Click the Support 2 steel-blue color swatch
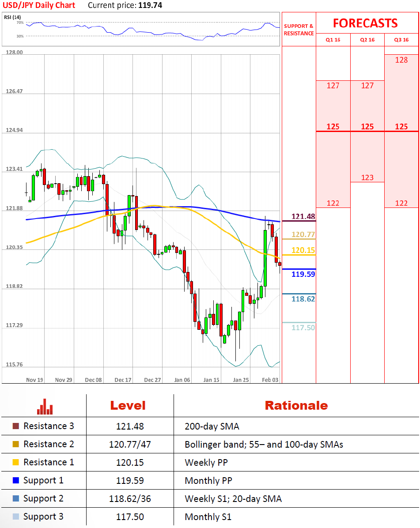This screenshot has height=528, width=420. click(x=16, y=498)
